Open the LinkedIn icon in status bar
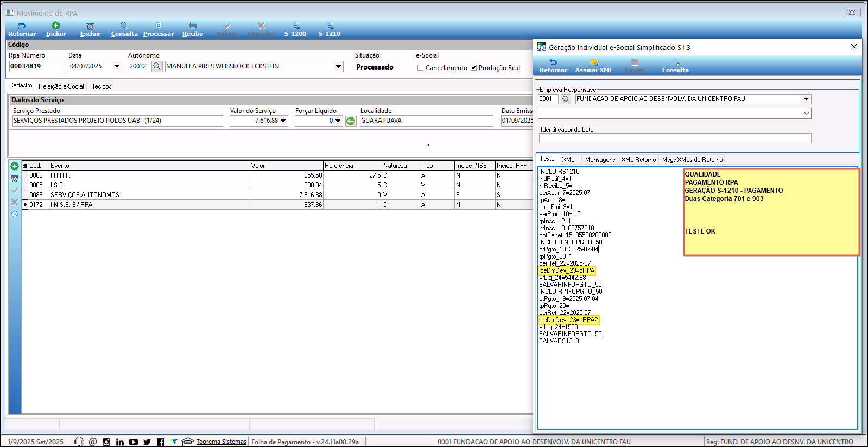This screenshot has height=447, width=868. coord(120,442)
